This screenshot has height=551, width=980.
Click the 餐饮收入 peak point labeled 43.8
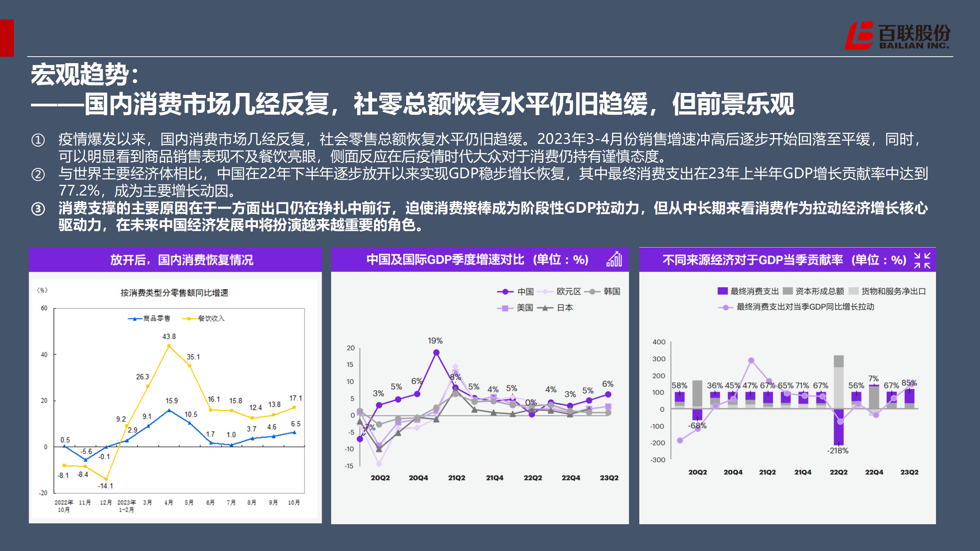pos(169,346)
